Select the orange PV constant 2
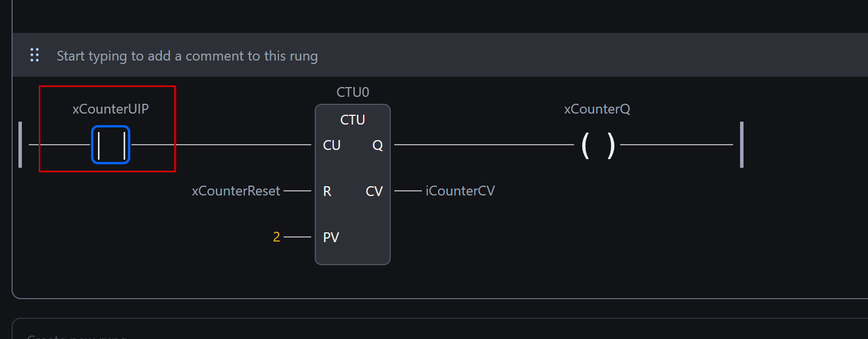The image size is (868, 339). [277, 237]
